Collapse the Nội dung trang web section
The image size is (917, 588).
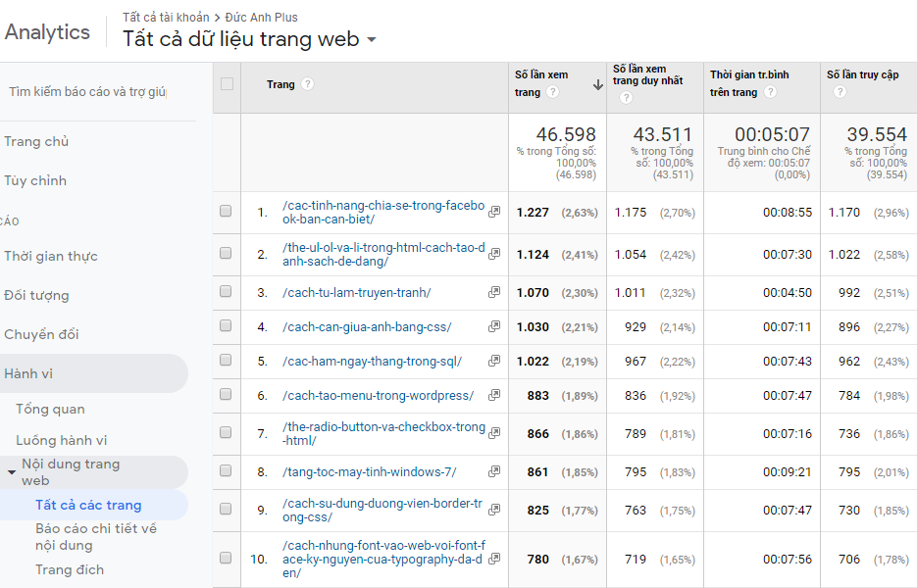point(12,472)
